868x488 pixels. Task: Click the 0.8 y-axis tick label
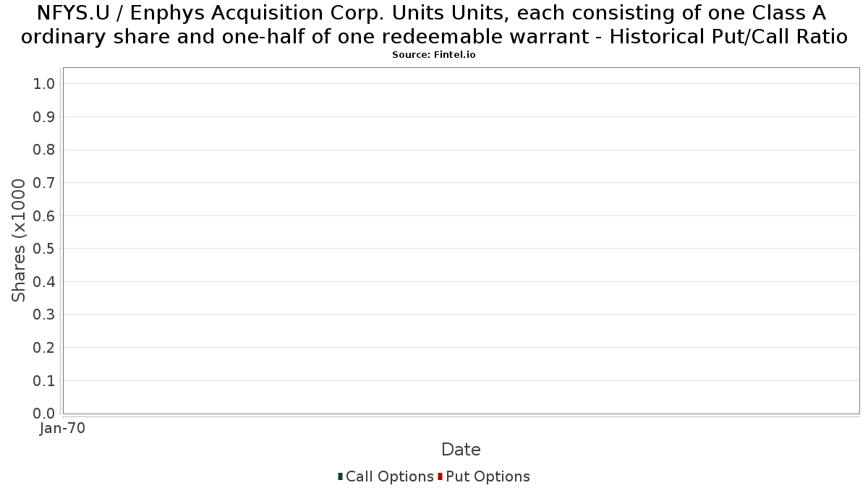tap(44, 150)
